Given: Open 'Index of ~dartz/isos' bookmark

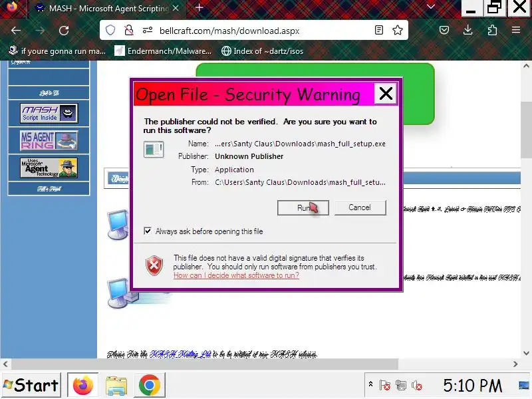Looking at the screenshot, I should pos(262,51).
